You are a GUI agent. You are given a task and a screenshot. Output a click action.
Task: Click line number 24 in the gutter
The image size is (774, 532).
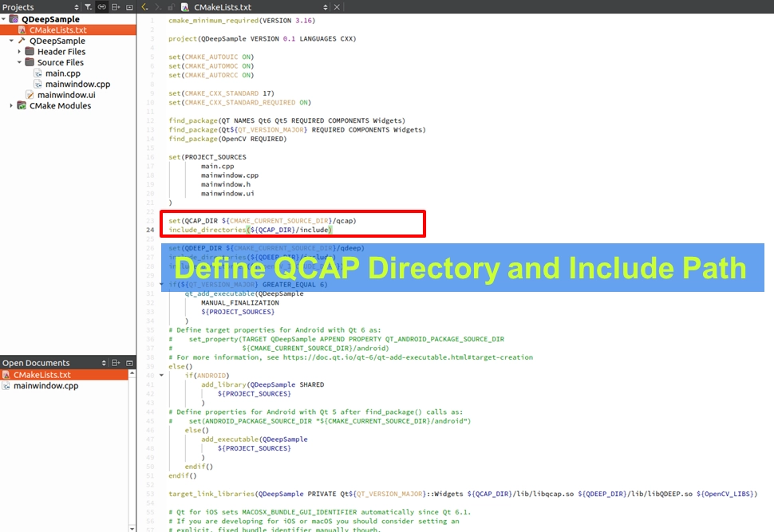(150, 230)
